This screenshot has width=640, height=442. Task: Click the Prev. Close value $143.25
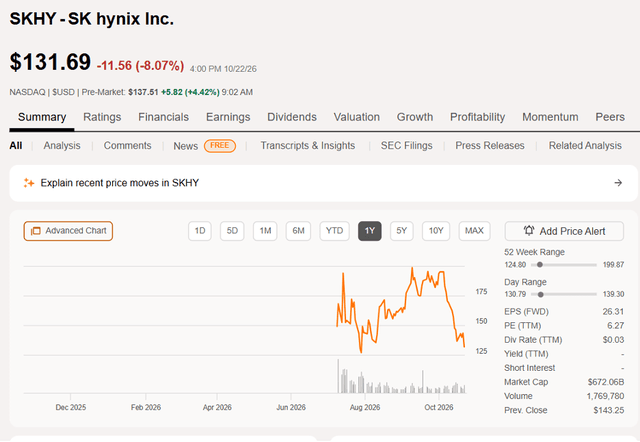(x=609, y=410)
